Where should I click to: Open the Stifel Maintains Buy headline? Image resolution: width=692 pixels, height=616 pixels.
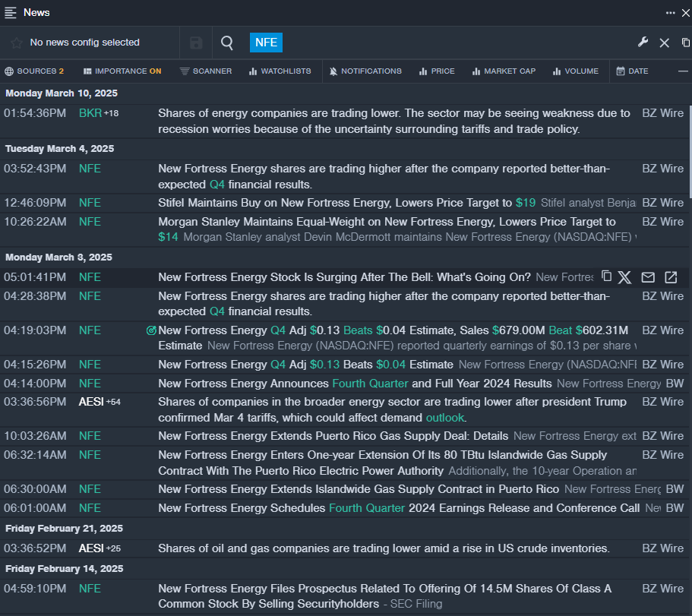coord(334,203)
